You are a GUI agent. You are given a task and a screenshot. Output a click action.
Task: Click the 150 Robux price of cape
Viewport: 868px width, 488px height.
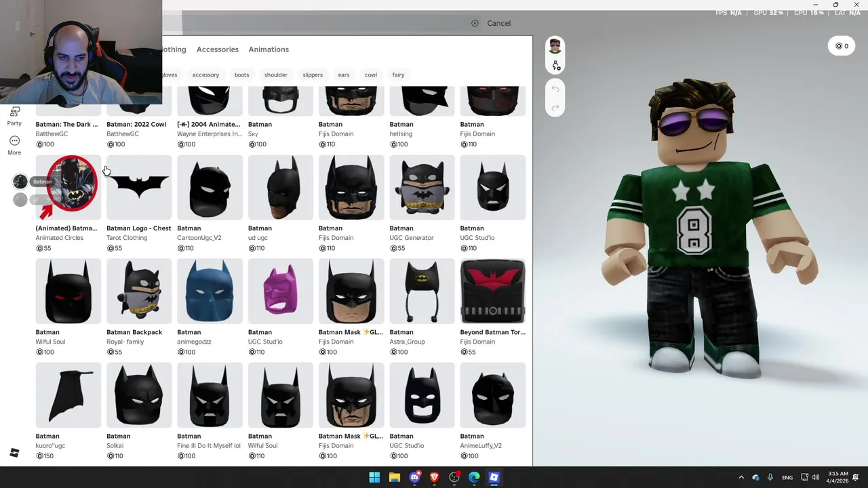[45, 456]
